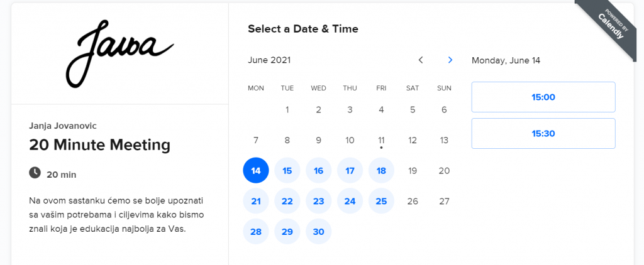Go to the next month arrow
The height and width of the screenshot is (265, 644).
[450, 60]
